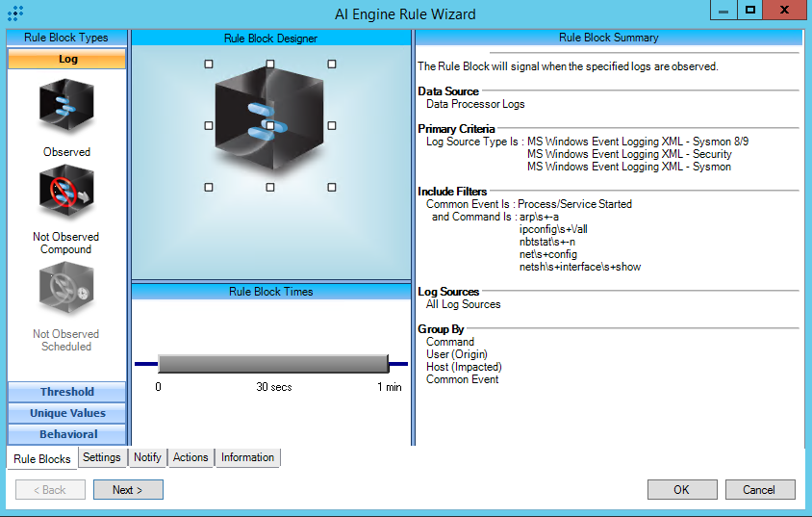
Task: Expand the Unique Values section
Action: 67,413
